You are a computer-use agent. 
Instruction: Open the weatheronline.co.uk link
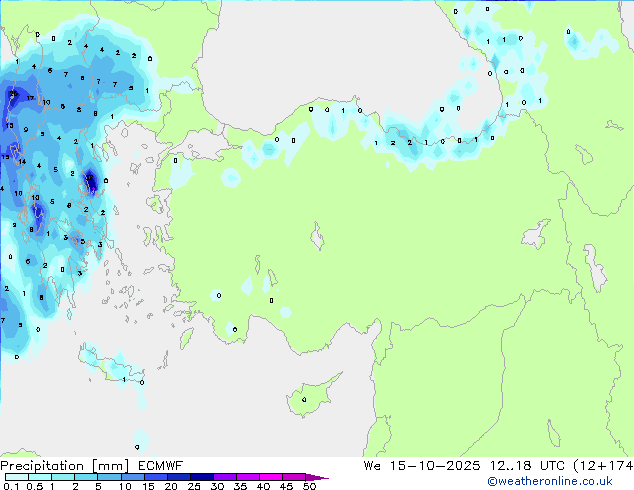point(550,481)
